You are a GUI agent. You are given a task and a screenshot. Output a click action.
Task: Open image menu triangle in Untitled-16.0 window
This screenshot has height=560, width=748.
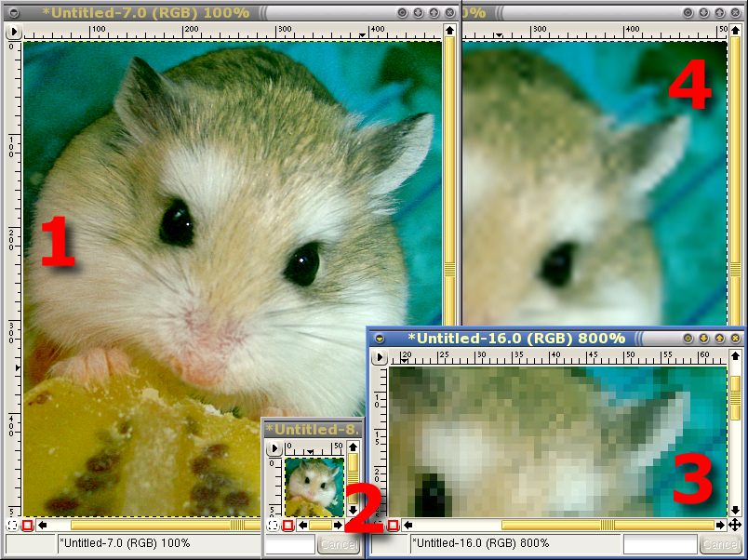pos(380,357)
